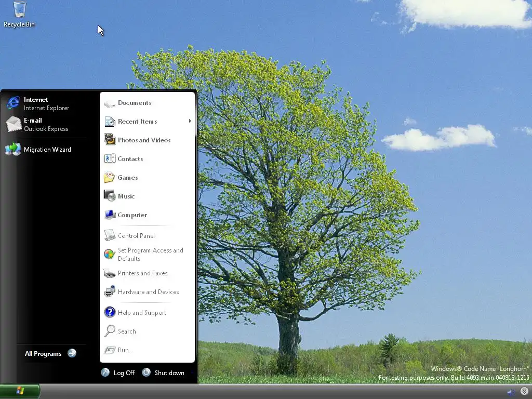Click the Control Panel icon
The height and width of the screenshot is (399, 532).
pyautogui.click(x=110, y=235)
